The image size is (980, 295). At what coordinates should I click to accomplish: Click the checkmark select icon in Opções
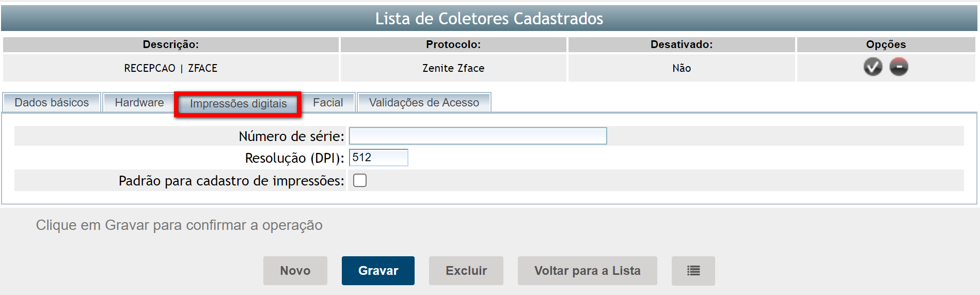tap(873, 67)
